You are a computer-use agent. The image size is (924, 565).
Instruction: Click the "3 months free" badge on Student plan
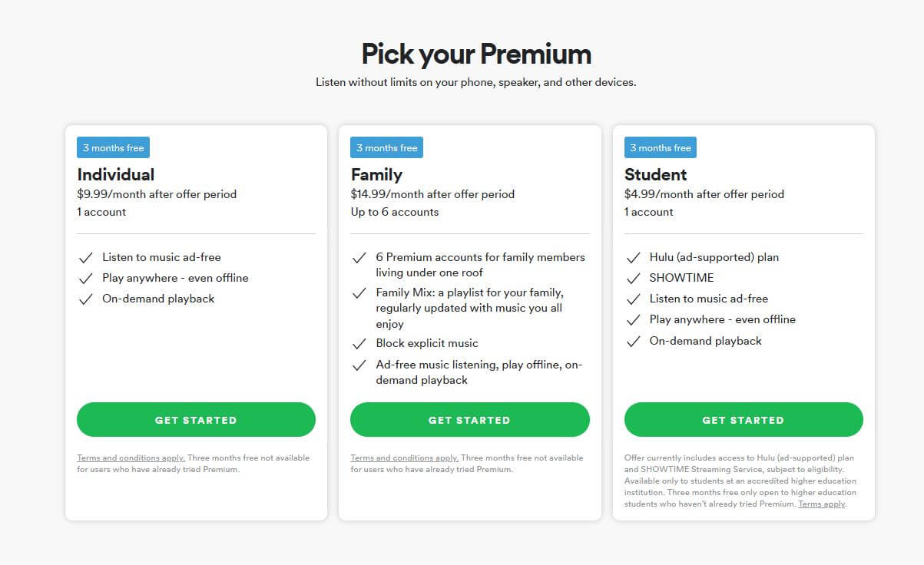[x=660, y=147]
